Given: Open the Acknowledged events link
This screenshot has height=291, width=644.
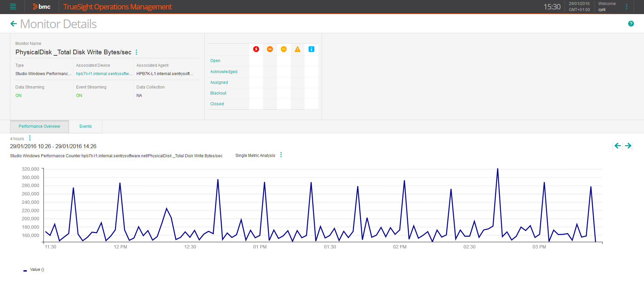Looking at the screenshot, I should [x=224, y=72].
